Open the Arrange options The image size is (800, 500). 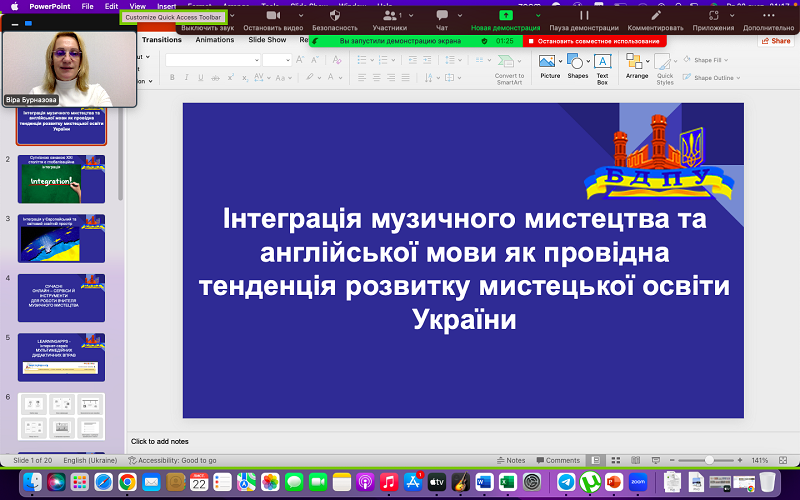click(x=635, y=66)
